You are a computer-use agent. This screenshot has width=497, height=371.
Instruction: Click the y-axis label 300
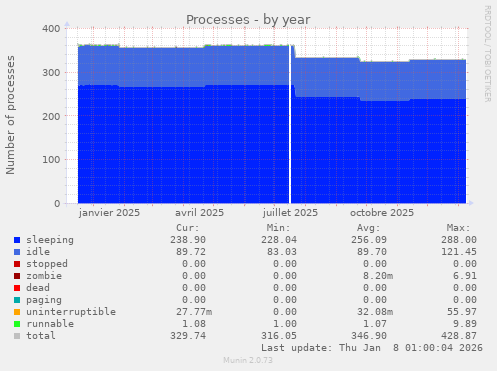[51, 73]
